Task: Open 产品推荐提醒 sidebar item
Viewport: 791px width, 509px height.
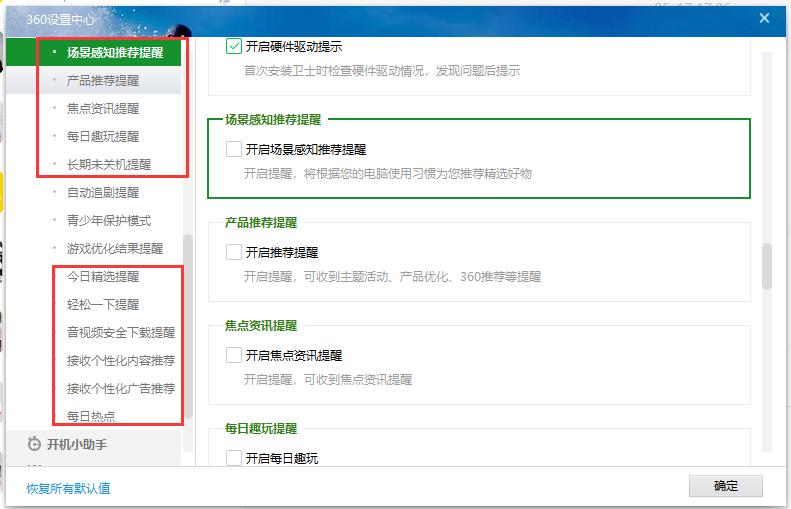Action: [x=93, y=81]
